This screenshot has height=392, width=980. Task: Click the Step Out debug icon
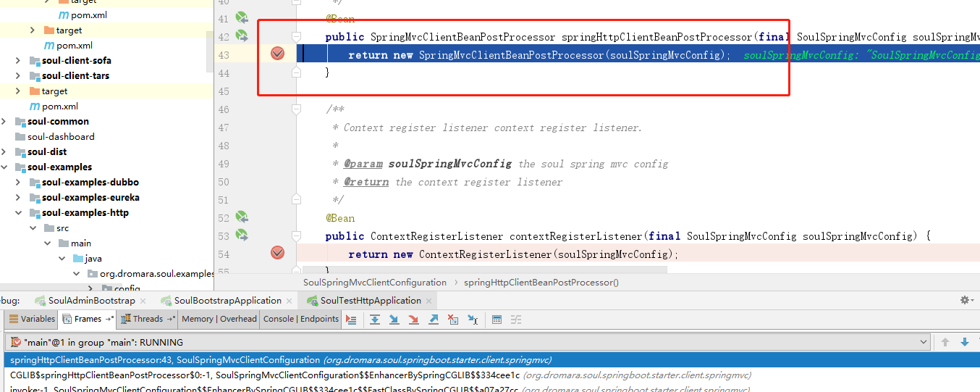tap(434, 320)
